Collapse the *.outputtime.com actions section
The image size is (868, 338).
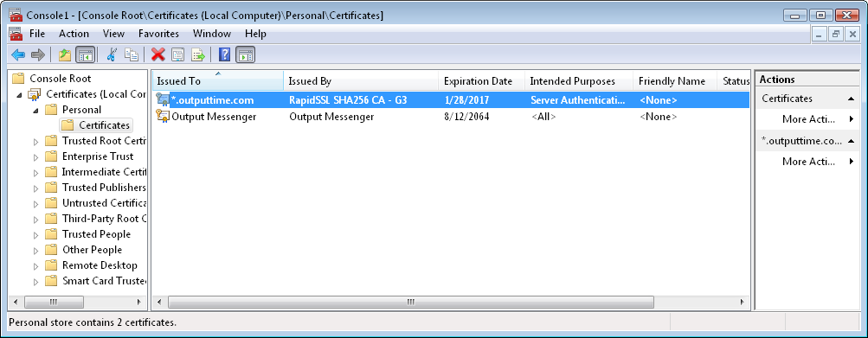(x=851, y=141)
